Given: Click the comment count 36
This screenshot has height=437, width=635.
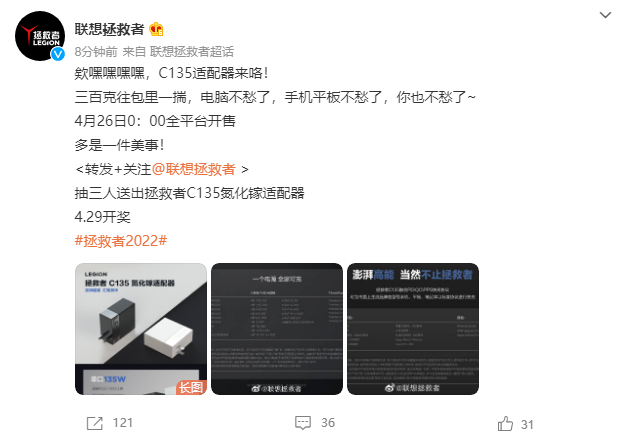Looking at the screenshot, I should click(328, 423).
